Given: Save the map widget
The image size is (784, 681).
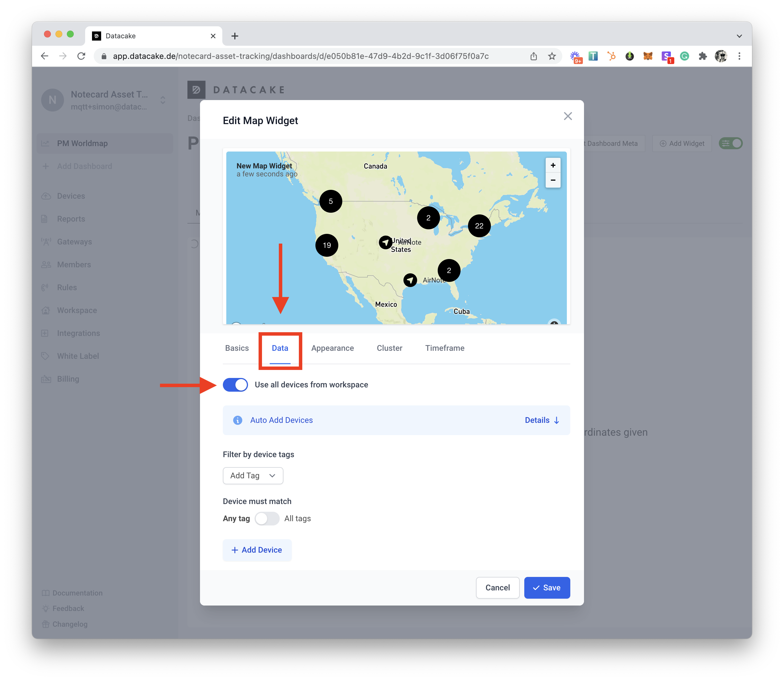Looking at the screenshot, I should coord(547,588).
